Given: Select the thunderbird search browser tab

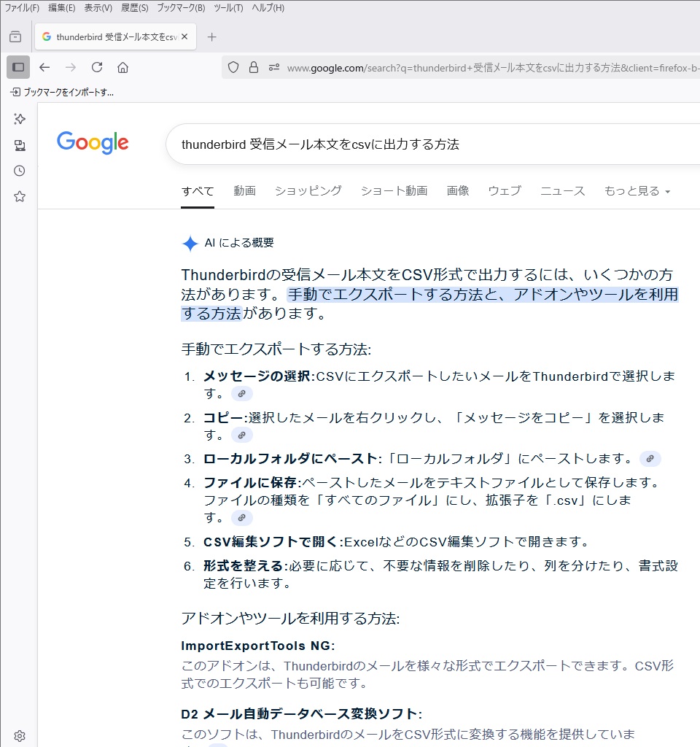Looking at the screenshot, I should tap(116, 36).
